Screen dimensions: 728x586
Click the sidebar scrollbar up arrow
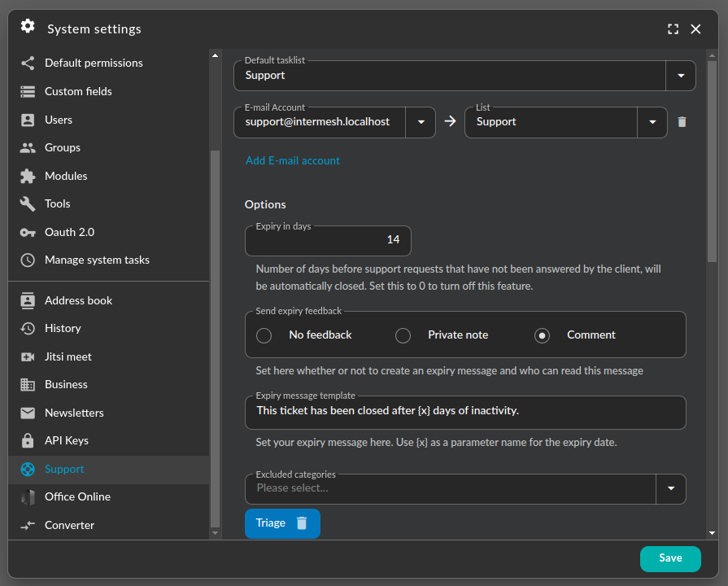click(215, 55)
